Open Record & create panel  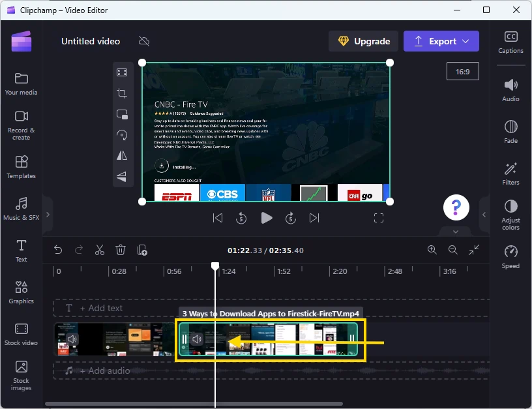pyautogui.click(x=21, y=125)
